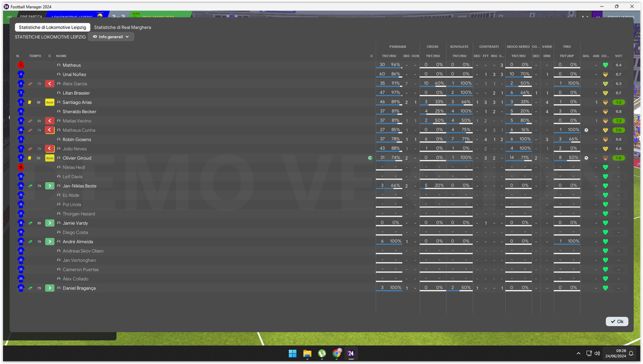Open Jan-Niklas Beste's player profile link

point(79,186)
